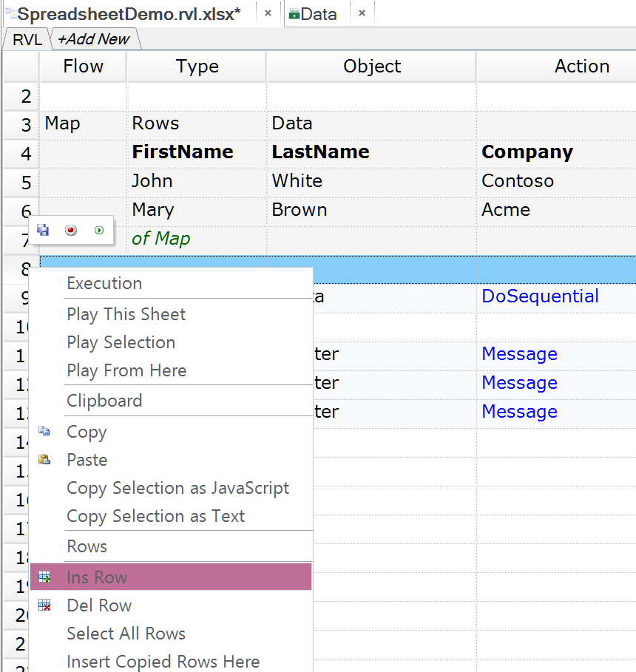636x672 pixels.
Task: Open the +Add New sheet tab
Action: coord(94,39)
